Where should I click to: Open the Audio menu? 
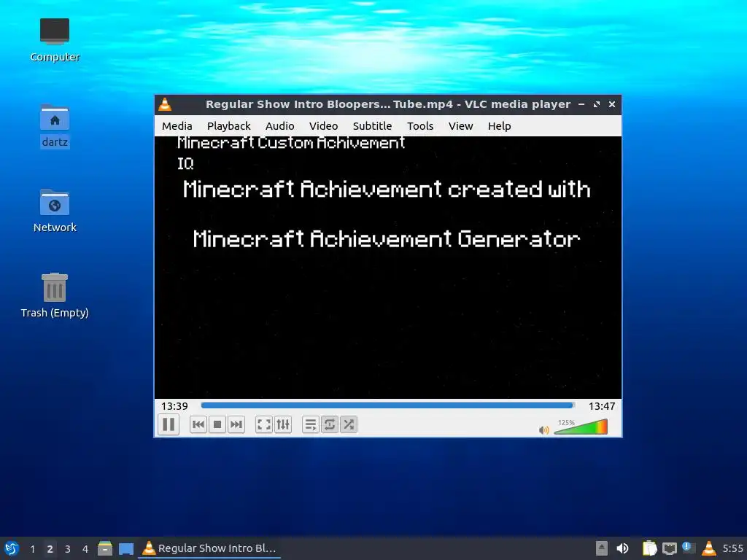click(x=279, y=125)
